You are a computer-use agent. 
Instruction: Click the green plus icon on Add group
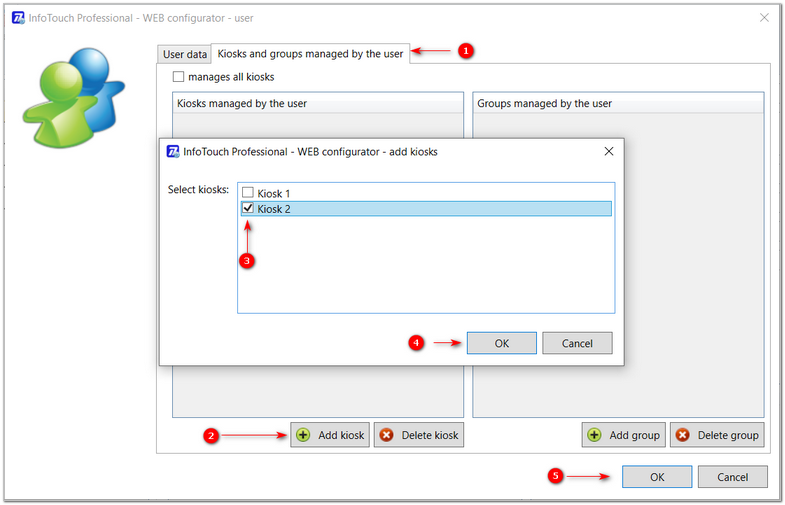594,435
